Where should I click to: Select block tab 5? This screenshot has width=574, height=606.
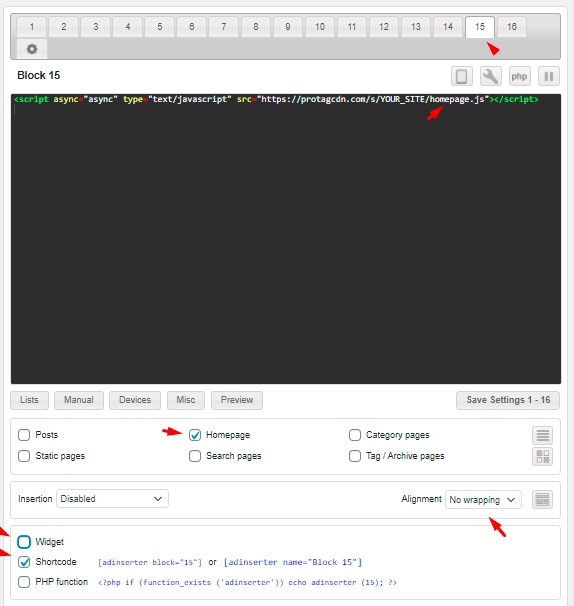[160, 27]
